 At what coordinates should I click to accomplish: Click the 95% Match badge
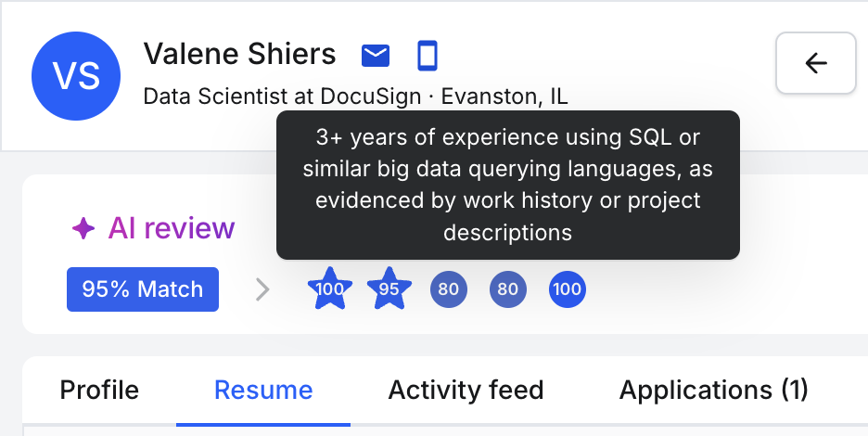[143, 289]
